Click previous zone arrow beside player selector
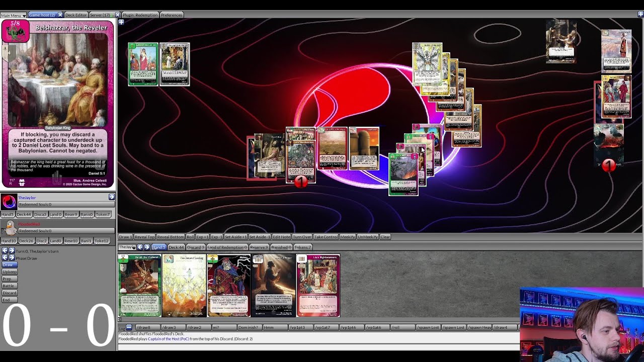Viewport: 644px width, 362px height. 140,247
